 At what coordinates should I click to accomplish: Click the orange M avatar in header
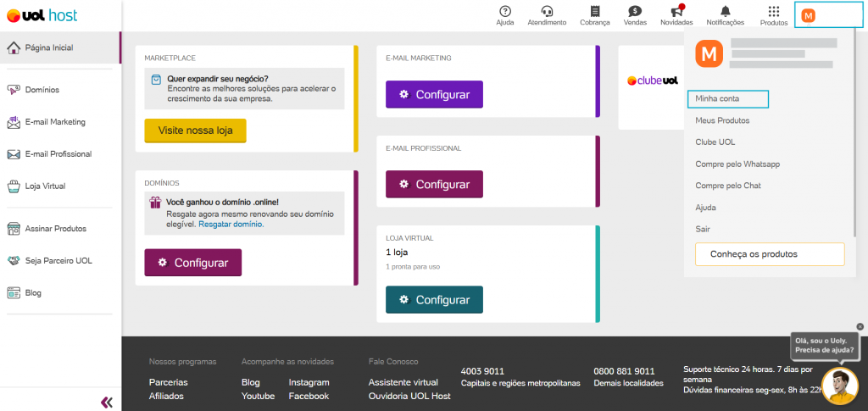tap(808, 16)
